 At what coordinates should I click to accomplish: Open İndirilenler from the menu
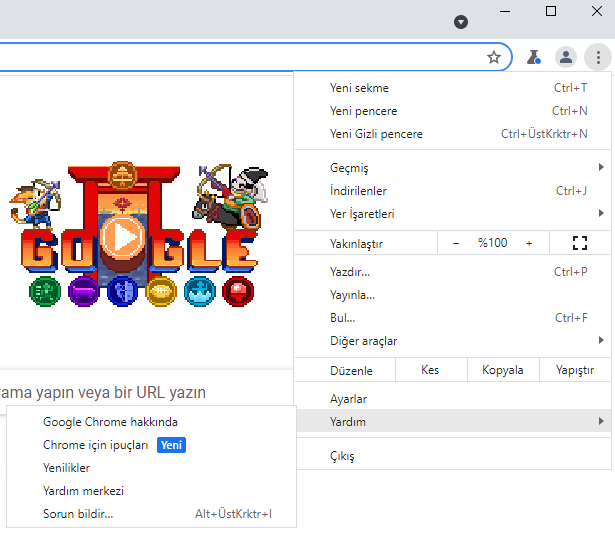click(x=453, y=191)
